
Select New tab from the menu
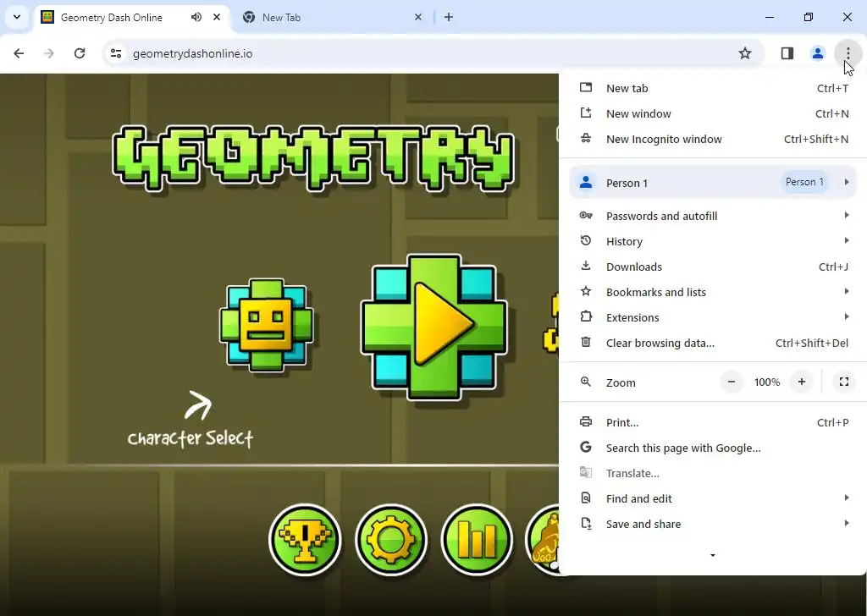(713, 88)
